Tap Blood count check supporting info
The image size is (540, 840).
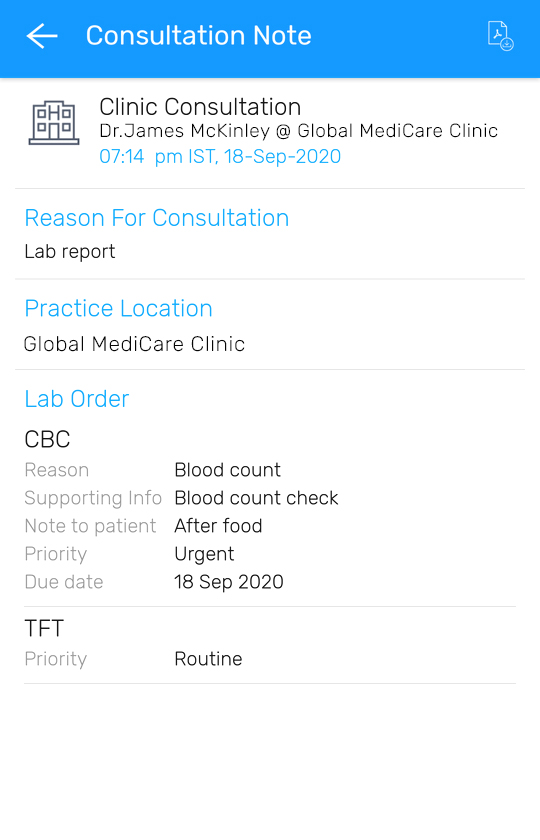pyautogui.click(x=256, y=498)
